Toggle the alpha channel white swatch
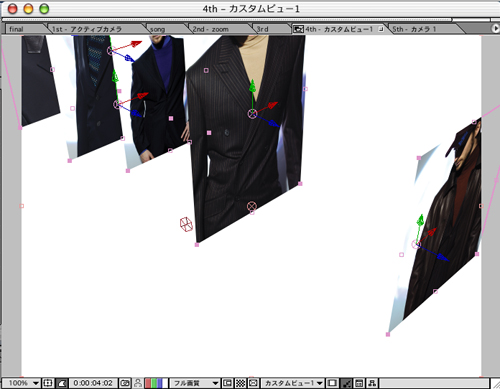 [165, 383]
